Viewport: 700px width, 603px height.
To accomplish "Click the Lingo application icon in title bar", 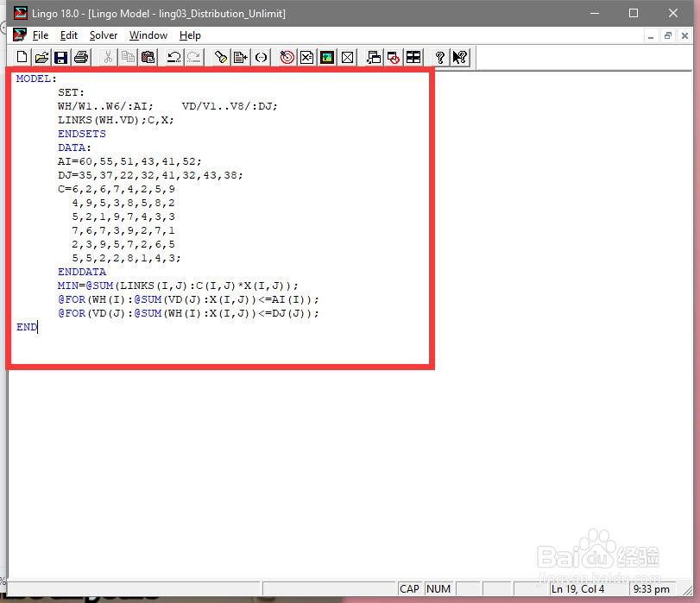I will tap(20, 13).
